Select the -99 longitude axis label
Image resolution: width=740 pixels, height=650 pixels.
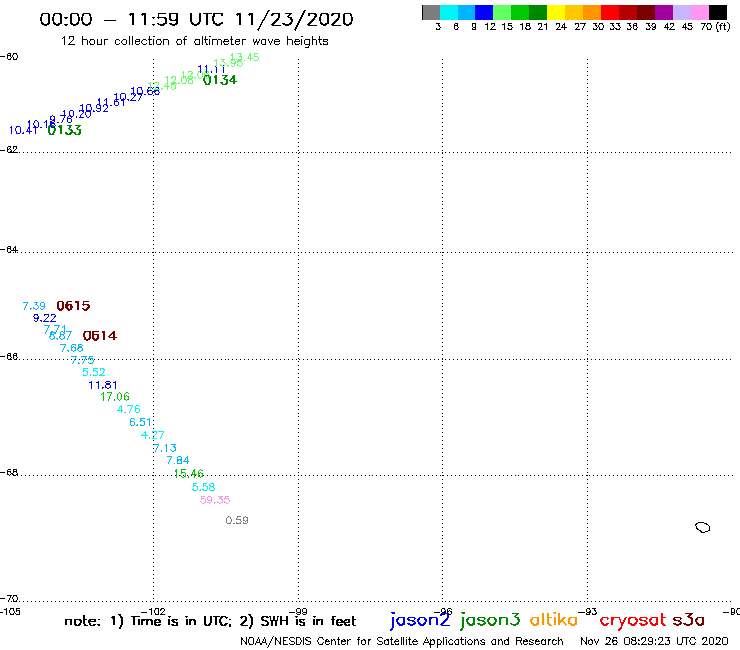pos(298,612)
